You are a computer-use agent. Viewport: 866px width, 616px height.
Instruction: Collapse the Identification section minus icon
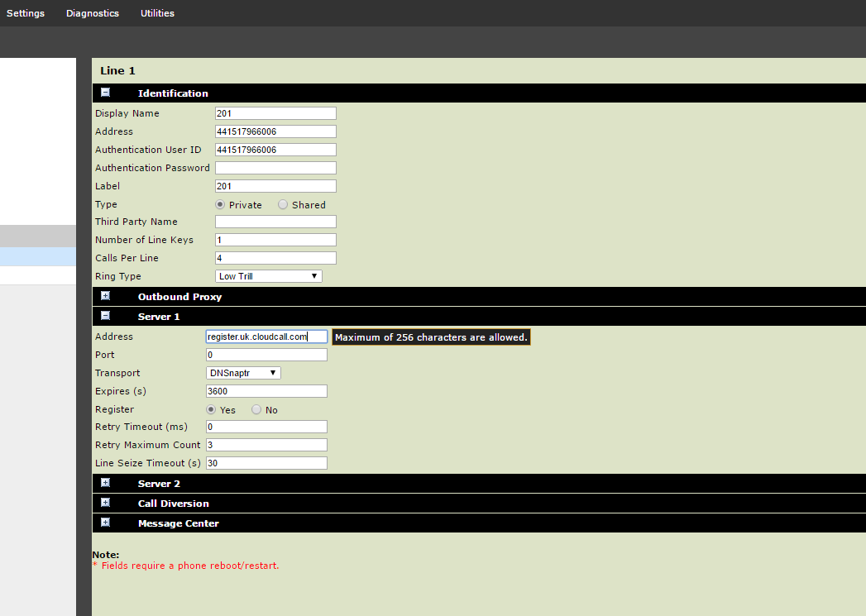(x=106, y=93)
